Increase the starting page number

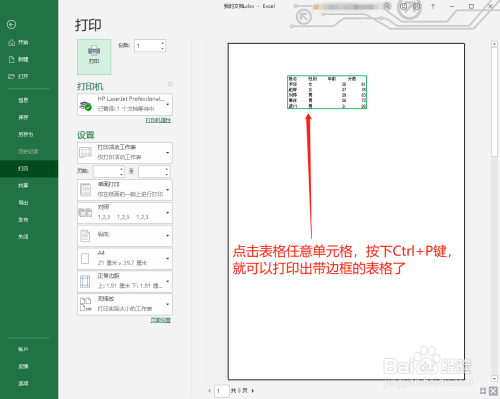[121, 169]
